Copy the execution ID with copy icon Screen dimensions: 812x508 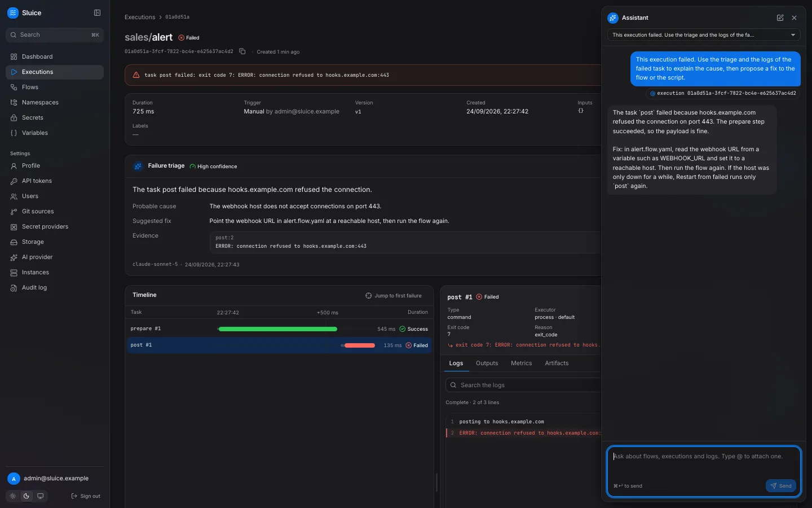pyautogui.click(x=242, y=51)
